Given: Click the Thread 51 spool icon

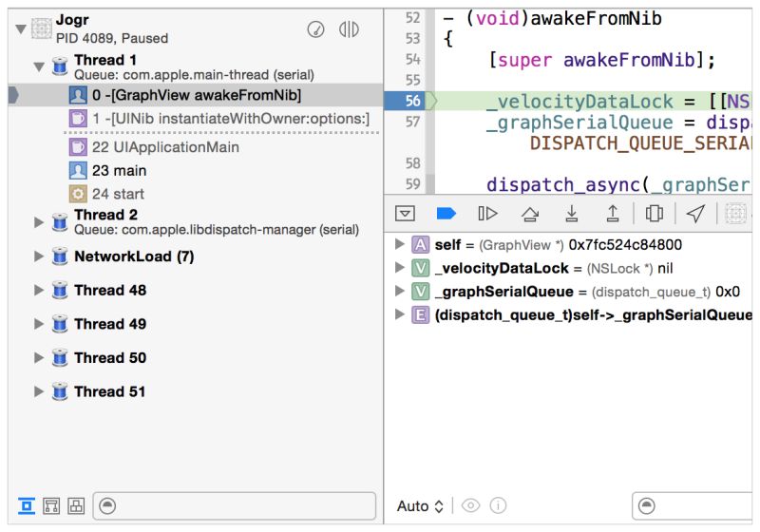Looking at the screenshot, I should coord(60,391).
